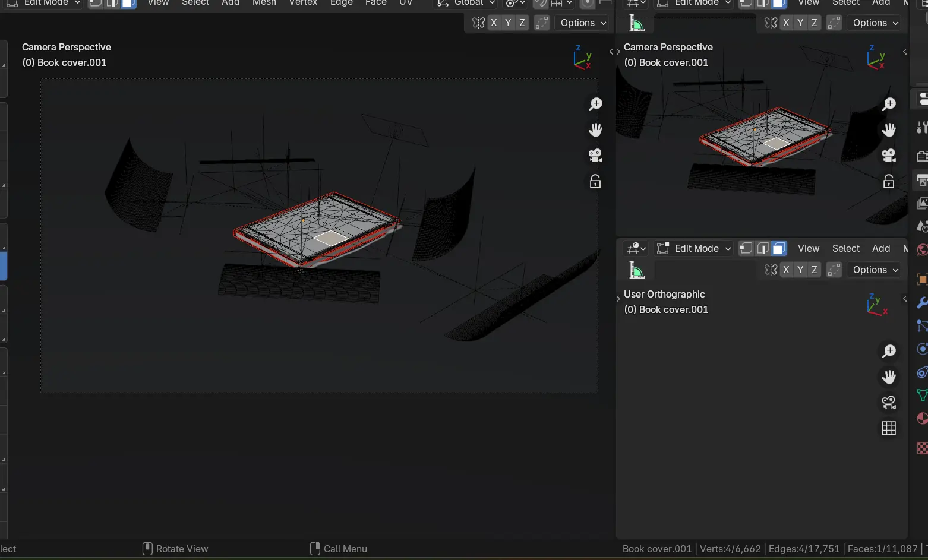Enable X axis mirror in main viewport
The width and height of the screenshot is (928, 560).
[494, 23]
